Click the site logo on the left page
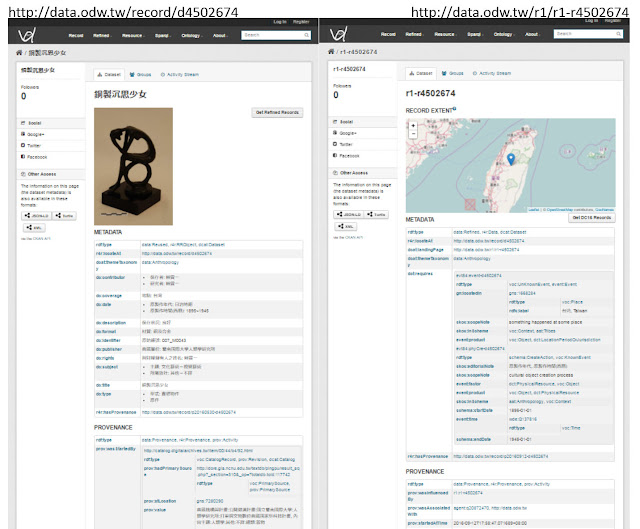Image resolution: width=640 pixels, height=529 pixels. click(27, 35)
